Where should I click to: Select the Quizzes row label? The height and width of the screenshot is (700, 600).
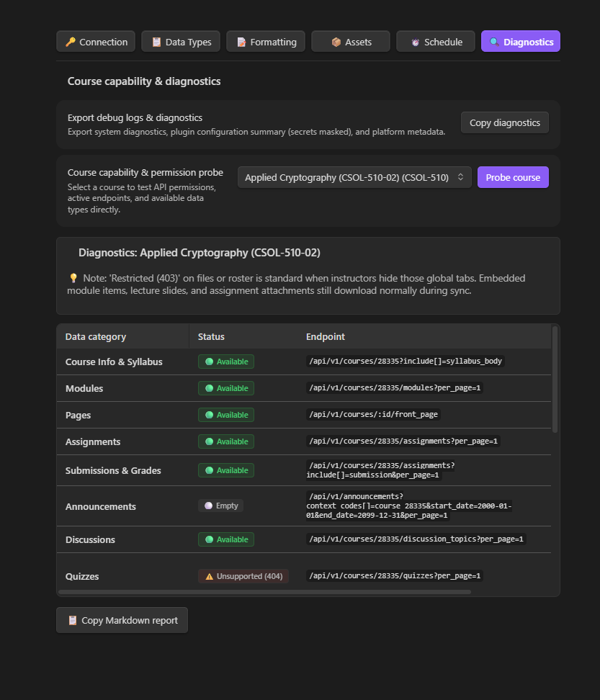(82, 576)
